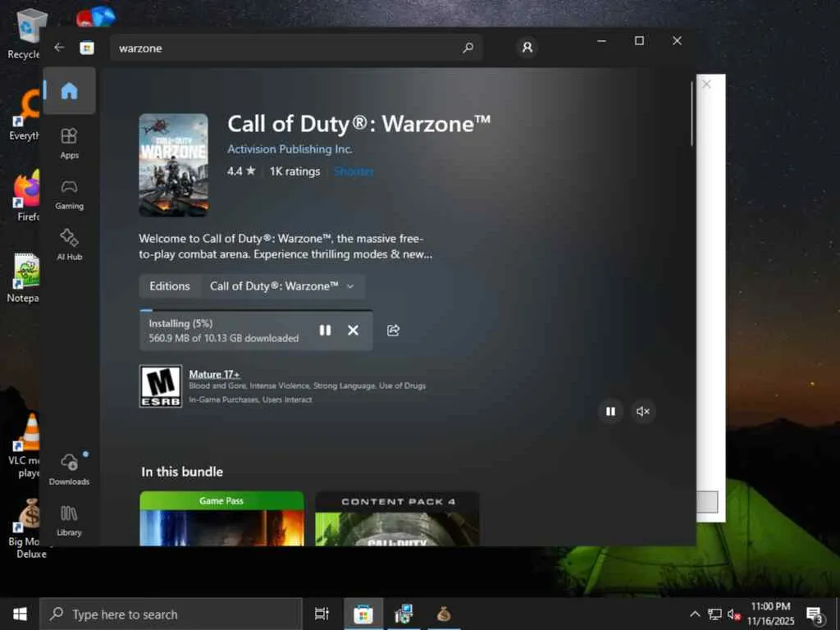Close the white window behind the Store
The height and width of the screenshot is (630, 840).
(x=706, y=84)
